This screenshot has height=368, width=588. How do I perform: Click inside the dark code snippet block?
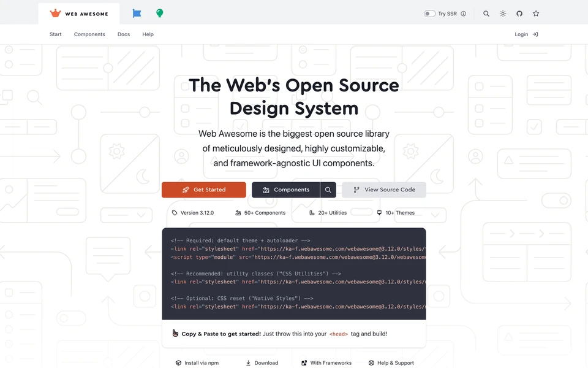294,274
